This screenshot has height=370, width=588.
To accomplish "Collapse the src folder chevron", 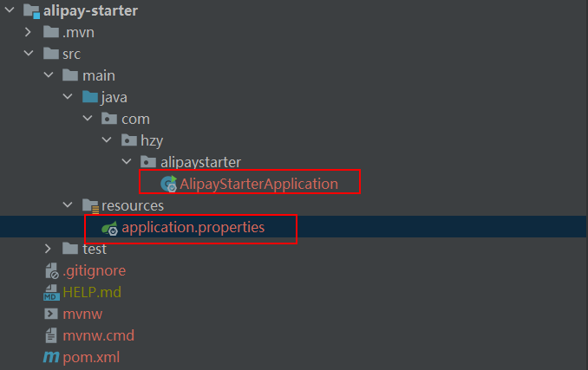I will (28, 55).
